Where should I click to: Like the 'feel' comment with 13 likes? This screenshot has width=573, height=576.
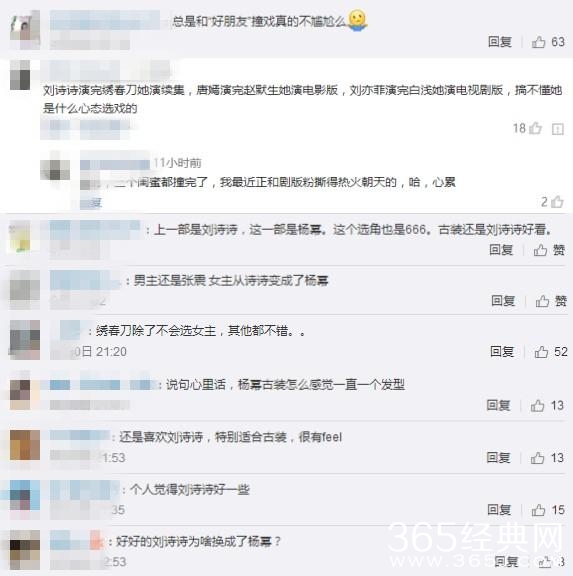[537, 458]
